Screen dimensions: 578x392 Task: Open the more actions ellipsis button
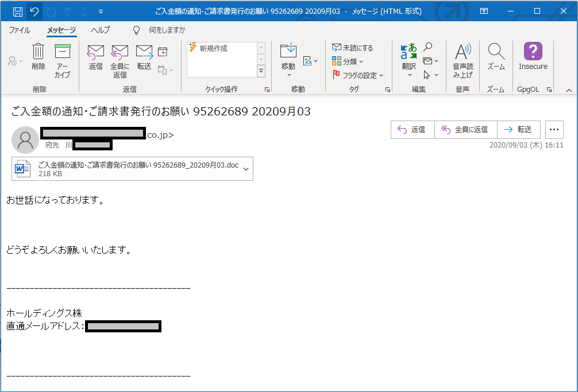click(x=554, y=130)
